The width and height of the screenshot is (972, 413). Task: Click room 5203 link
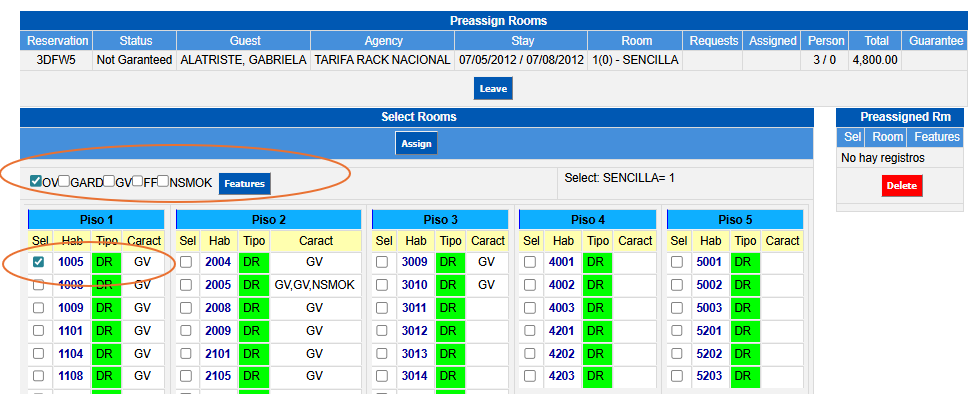click(x=709, y=376)
